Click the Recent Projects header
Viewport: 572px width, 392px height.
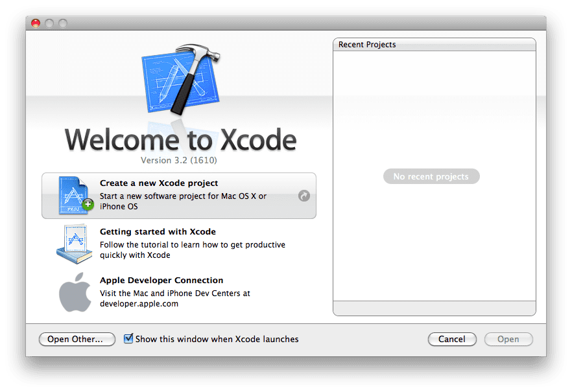click(x=434, y=45)
